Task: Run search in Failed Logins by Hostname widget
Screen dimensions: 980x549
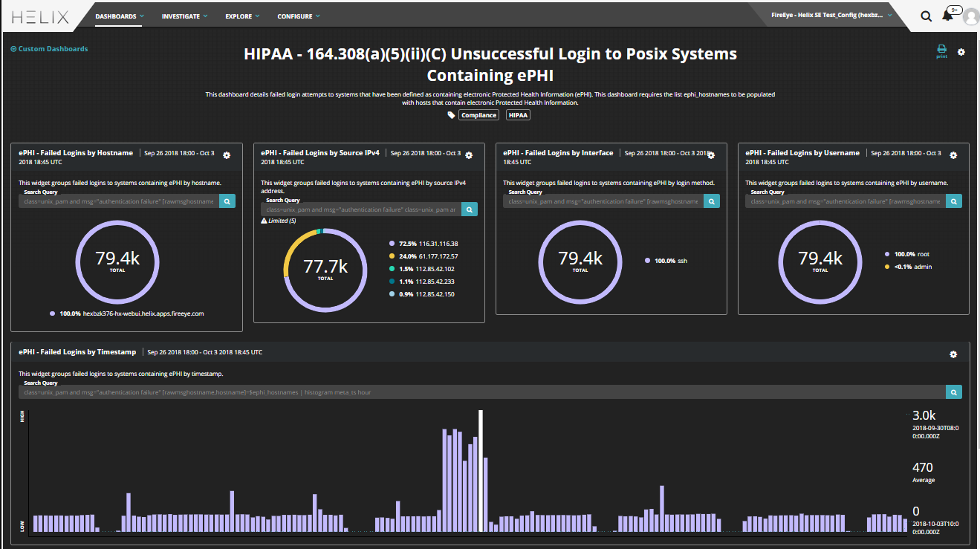Action: tap(227, 201)
